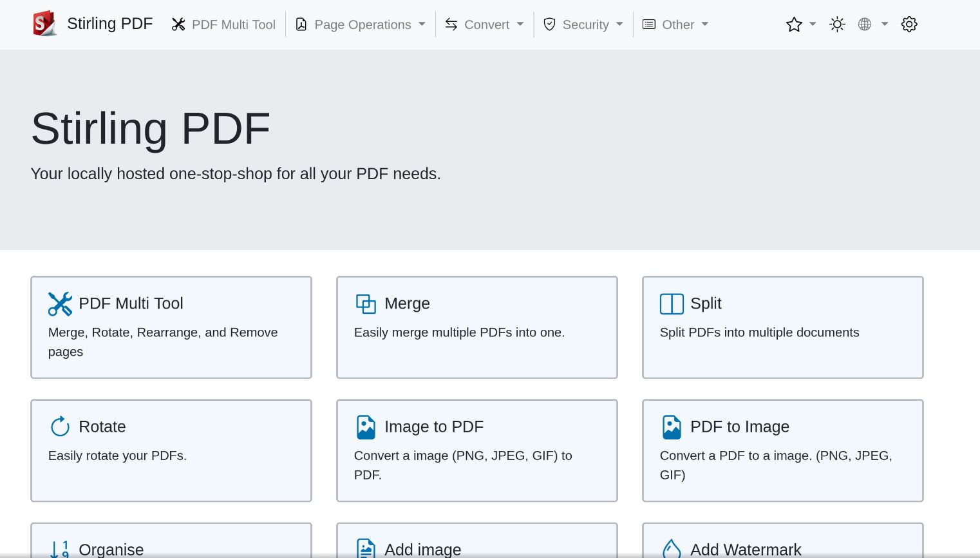980x558 pixels.
Task: Open the settings gear
Action: pyautogui.click(x=909, y=24)
